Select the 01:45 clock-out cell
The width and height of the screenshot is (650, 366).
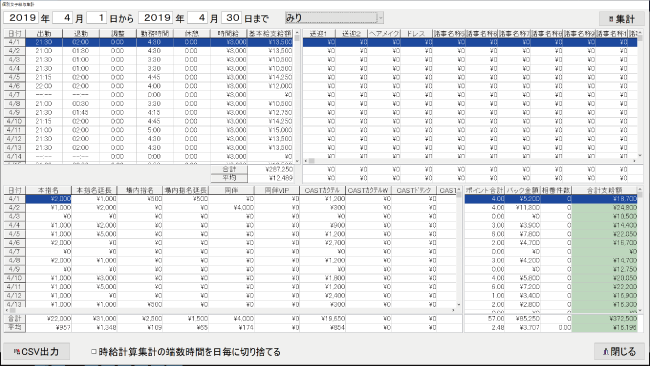pos(81,112)
